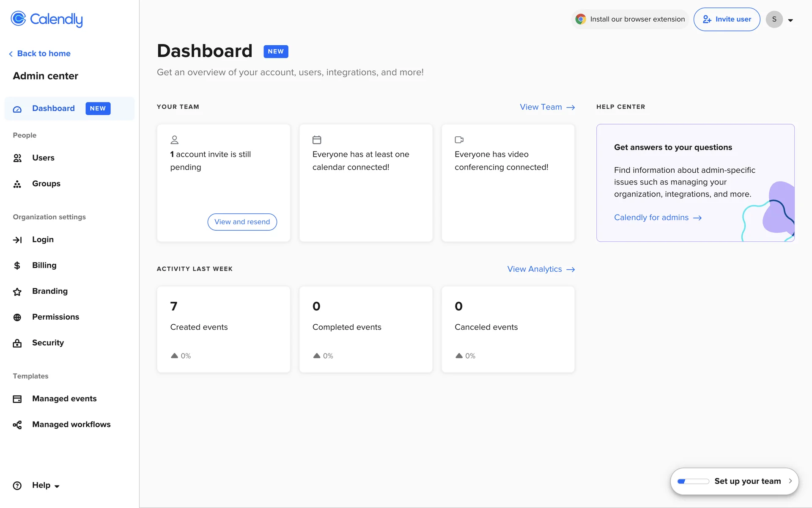Click the Login arrow icon
The width and height of the screenshot is (812, 508).
pyautogui.click(x=17, y=240)
